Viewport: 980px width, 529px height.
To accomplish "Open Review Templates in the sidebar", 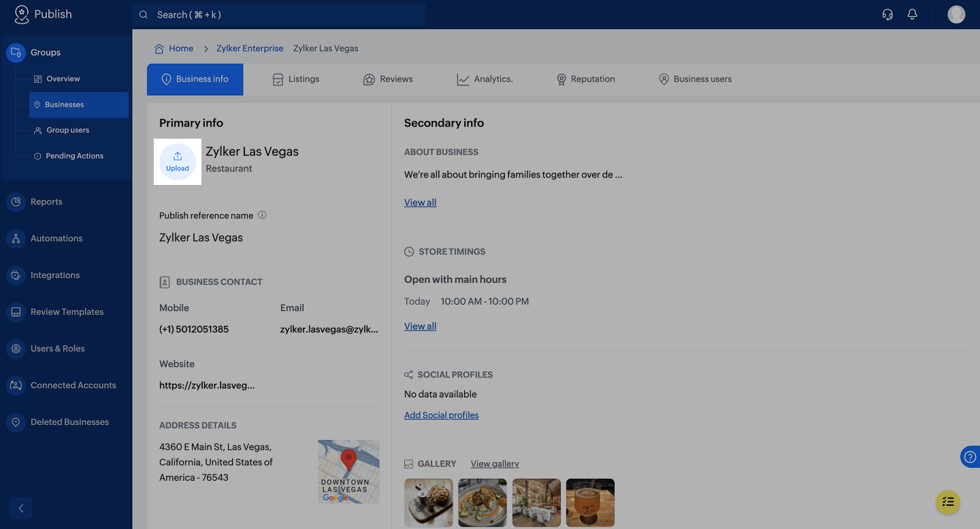I will point(66,312).
